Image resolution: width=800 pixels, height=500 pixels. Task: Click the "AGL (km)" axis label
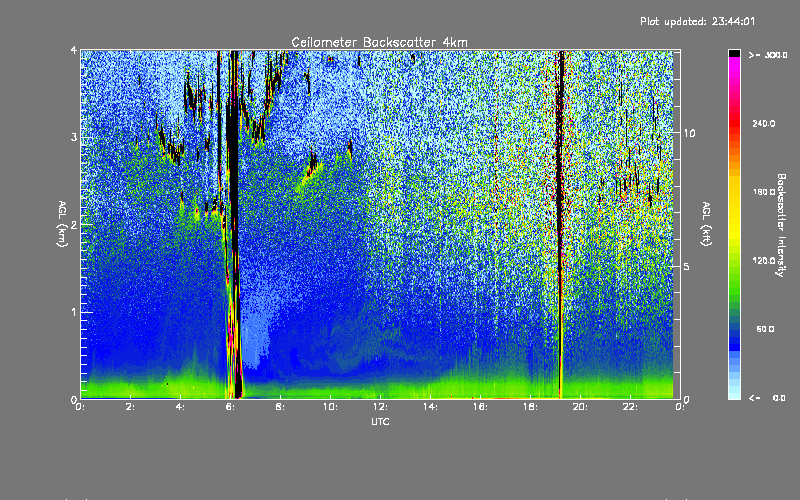[63, 224]
